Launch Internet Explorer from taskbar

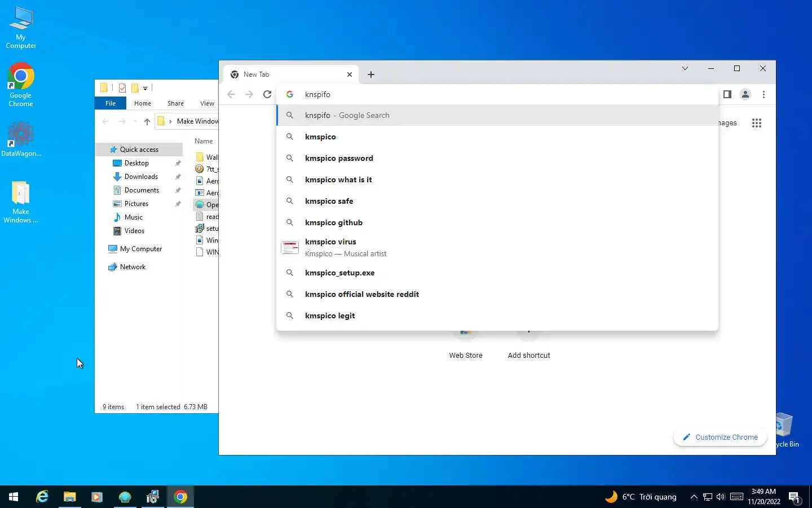pos(42,497)
